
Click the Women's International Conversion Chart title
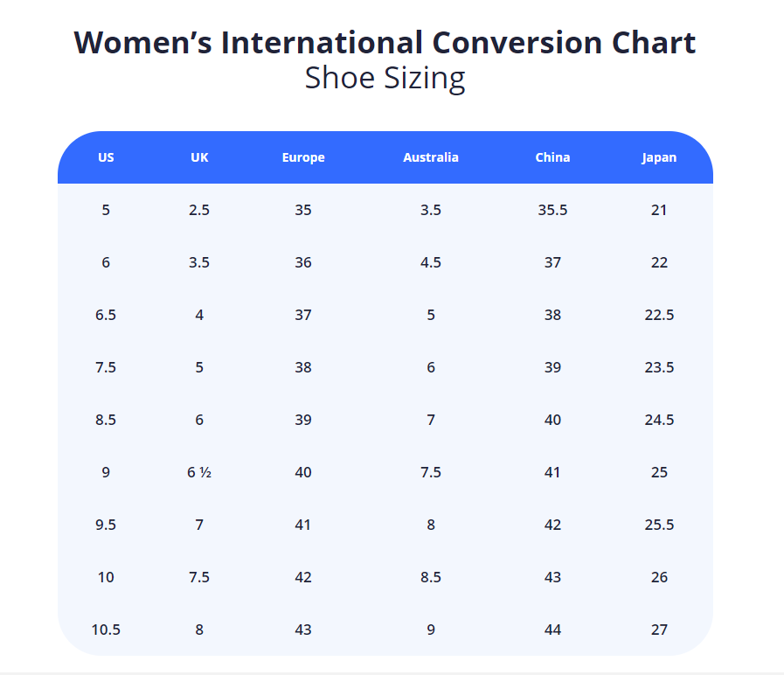click(385, 42)
